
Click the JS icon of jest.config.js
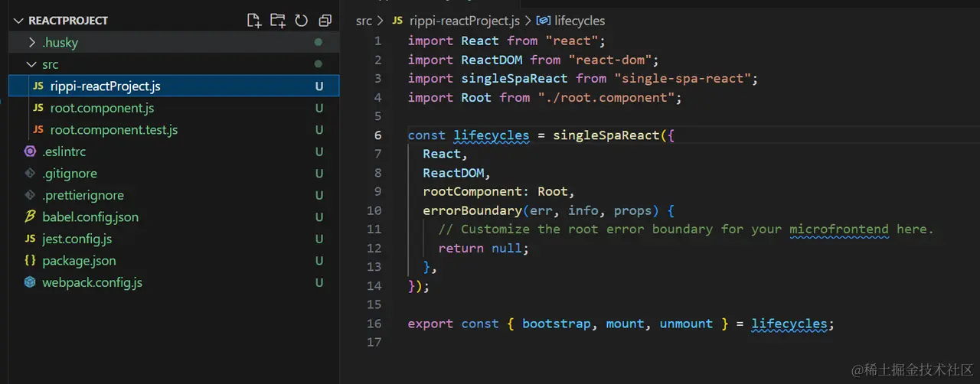[x=30, y=239]
